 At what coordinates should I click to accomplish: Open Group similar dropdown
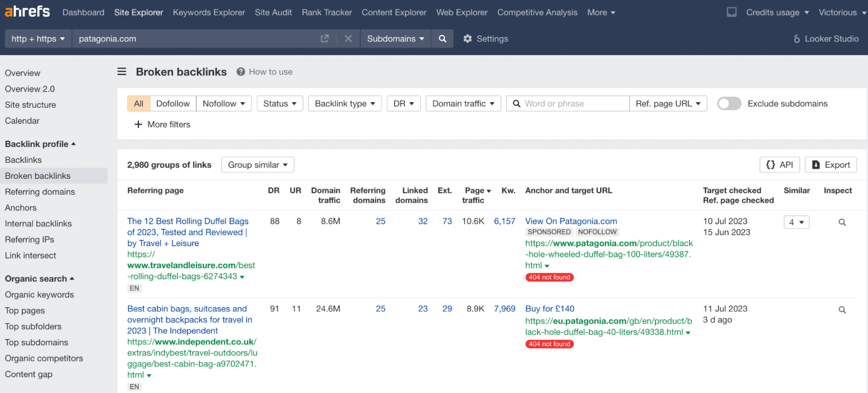(257, 165)
